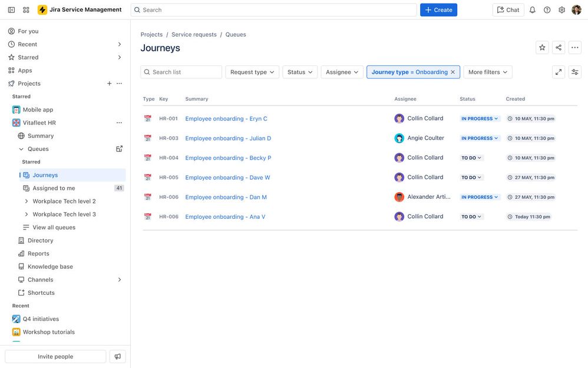The height and width of the screenshot is (368, 588).
Task: Open Queues in a new window icon
Action: pos(119,149)
